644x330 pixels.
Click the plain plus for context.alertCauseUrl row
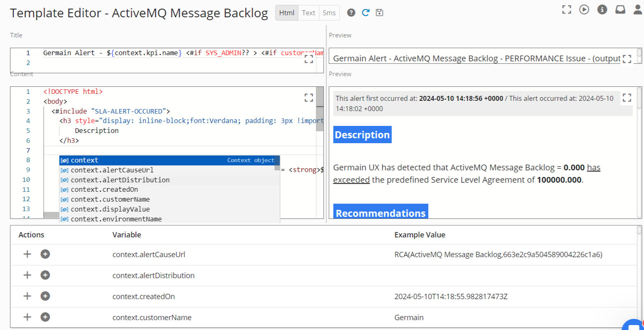27,254
